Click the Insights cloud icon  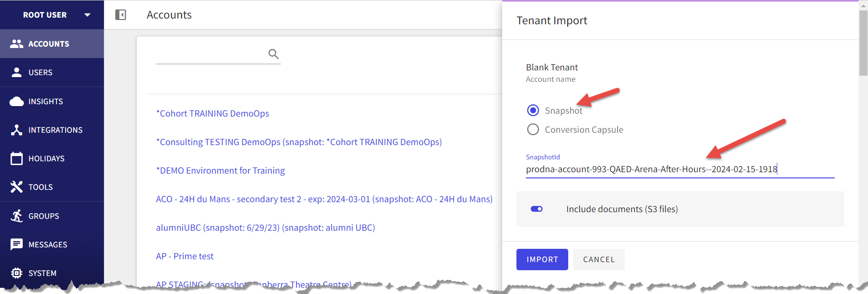click(x=17, y=101)
